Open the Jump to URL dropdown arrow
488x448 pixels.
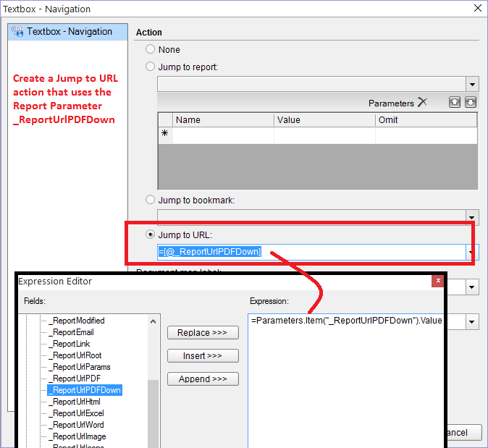(x=471, y=252)
